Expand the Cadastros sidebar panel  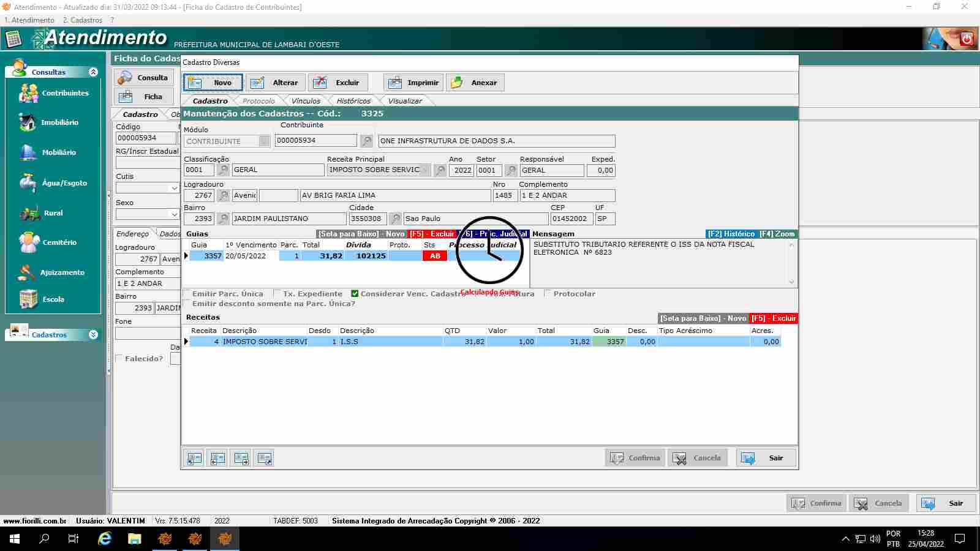click(x=93, y=335)
